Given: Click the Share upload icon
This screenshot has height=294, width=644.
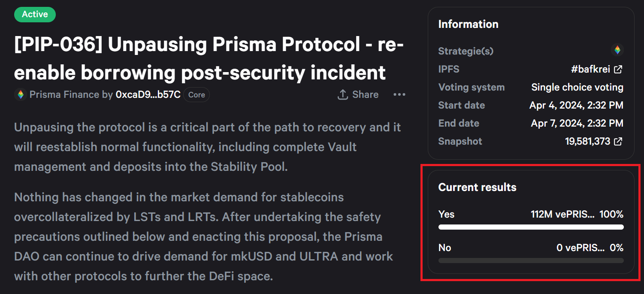Looking at the screenshot, I should click(342, 94).
